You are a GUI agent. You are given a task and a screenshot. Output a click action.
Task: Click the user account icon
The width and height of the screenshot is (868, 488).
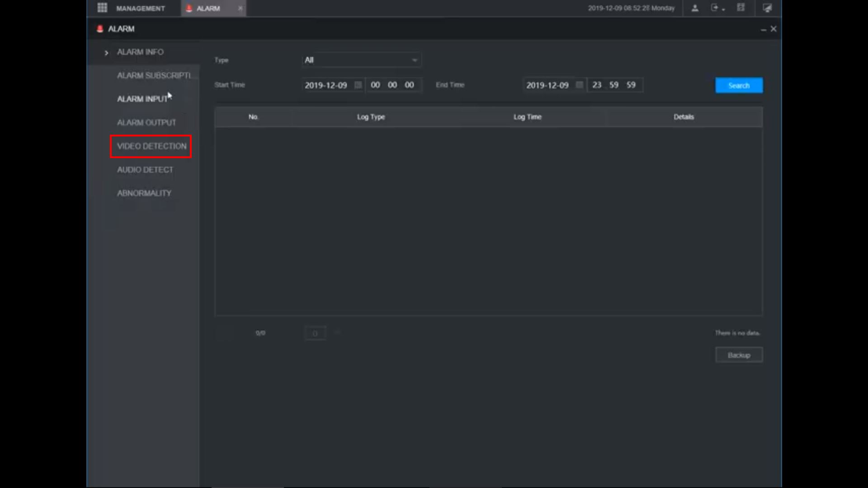click(695, 8)
